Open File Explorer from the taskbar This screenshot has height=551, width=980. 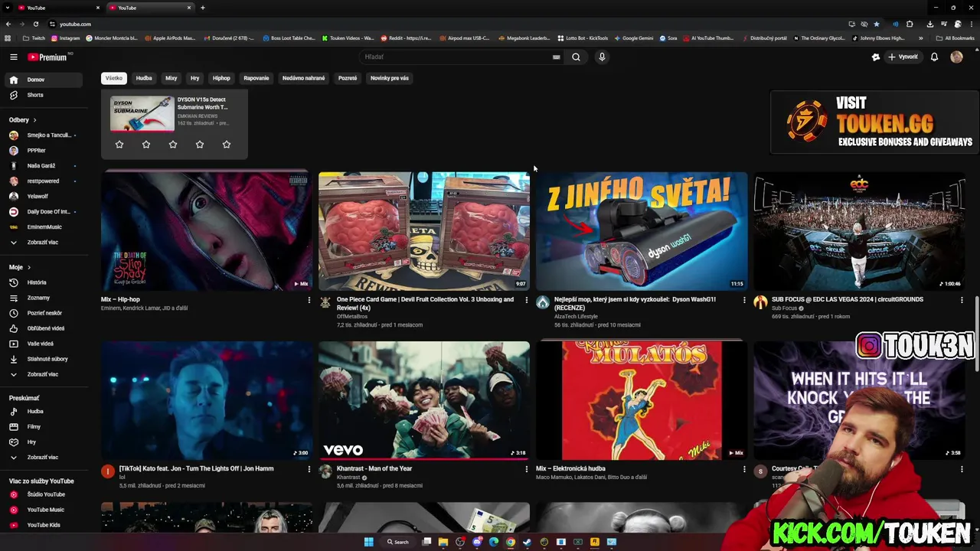pos(443,542)
